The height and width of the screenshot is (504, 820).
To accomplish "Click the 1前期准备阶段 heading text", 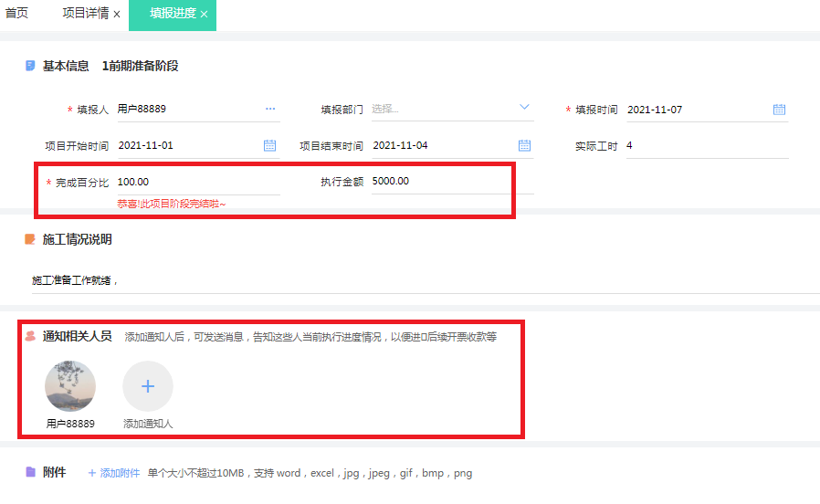I will coord(140,66).
